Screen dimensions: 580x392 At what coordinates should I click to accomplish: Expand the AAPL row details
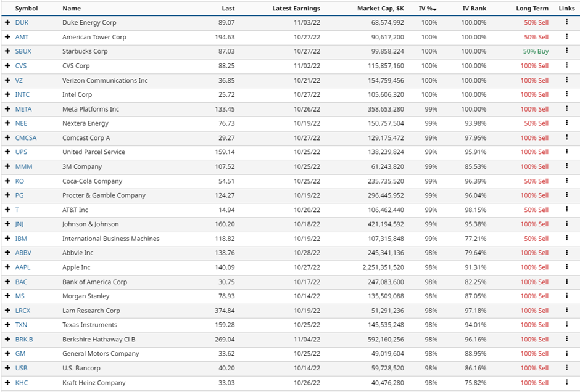coord(7,267)
